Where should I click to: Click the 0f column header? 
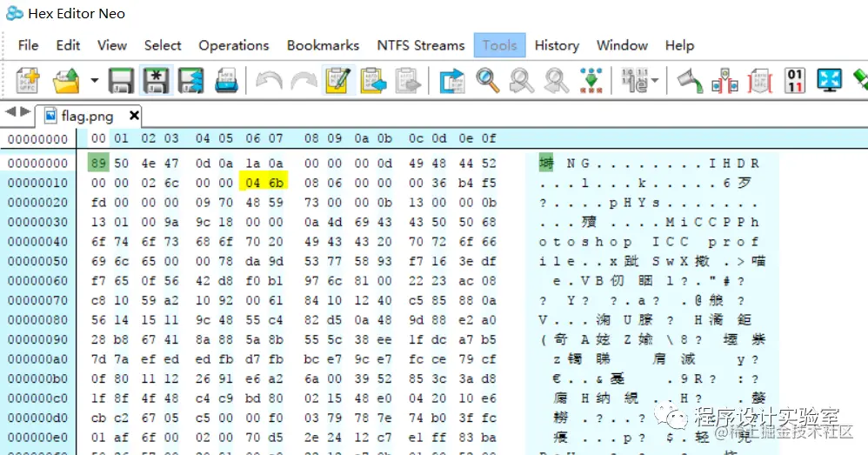(488, 138)
